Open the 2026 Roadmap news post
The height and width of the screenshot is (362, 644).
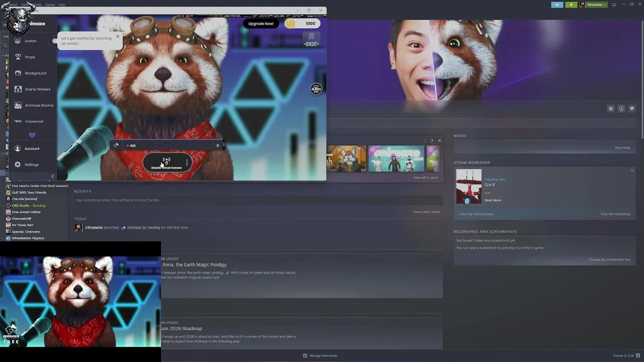point(182,328)
